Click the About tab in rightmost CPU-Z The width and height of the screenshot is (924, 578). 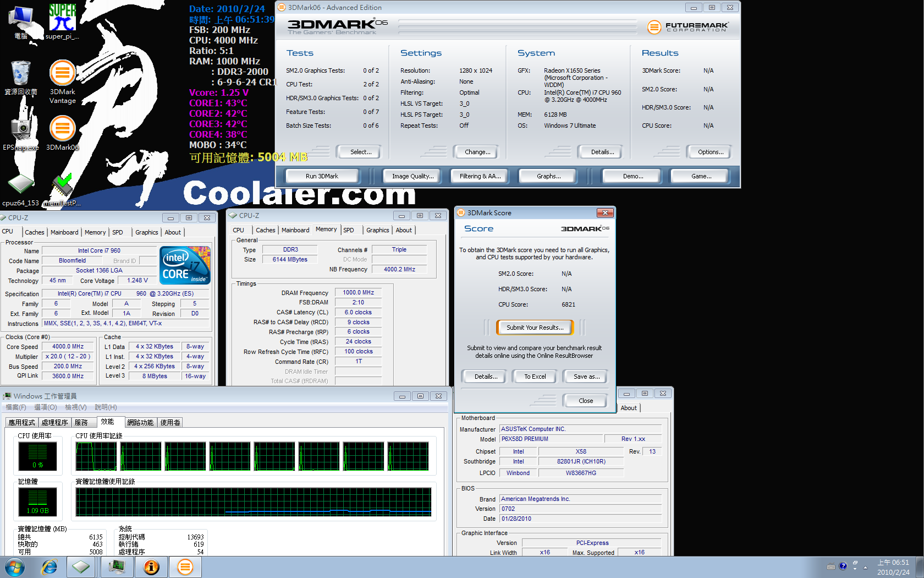629,408
